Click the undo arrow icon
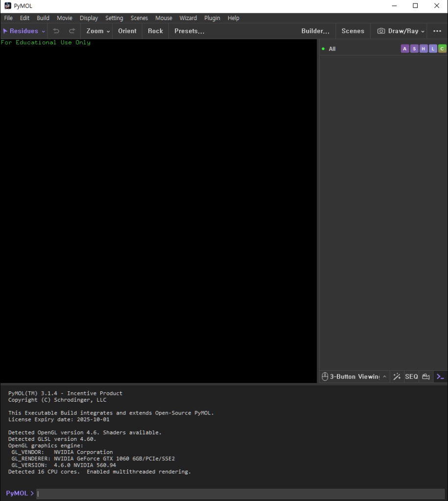Screen dimensions: 448x501 (56, 31)
